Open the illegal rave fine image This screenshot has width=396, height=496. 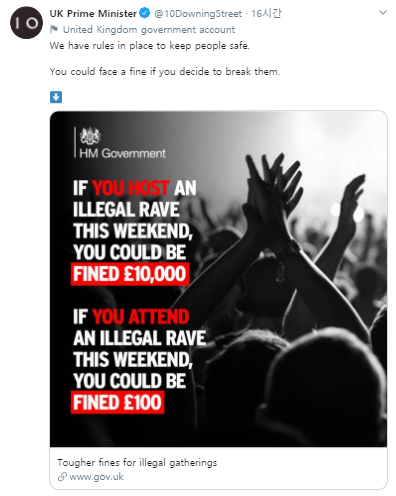pos(219,279)
